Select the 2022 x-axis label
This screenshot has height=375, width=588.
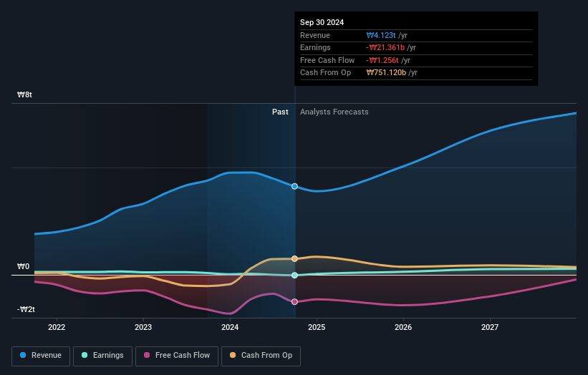[57, 328]
